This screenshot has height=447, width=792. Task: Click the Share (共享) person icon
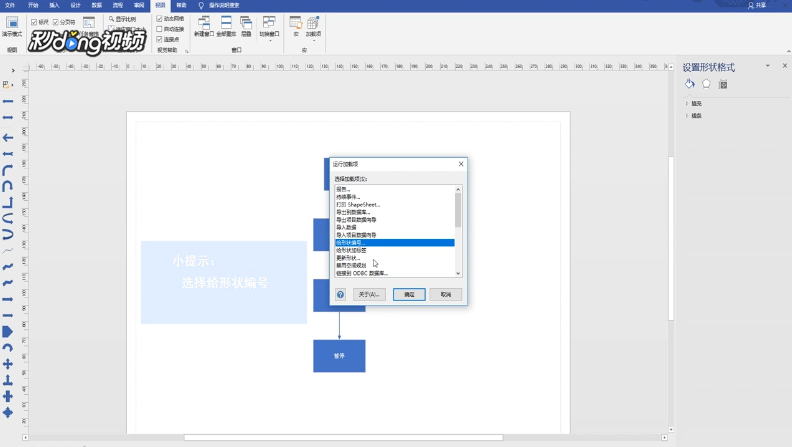[751, 5]
